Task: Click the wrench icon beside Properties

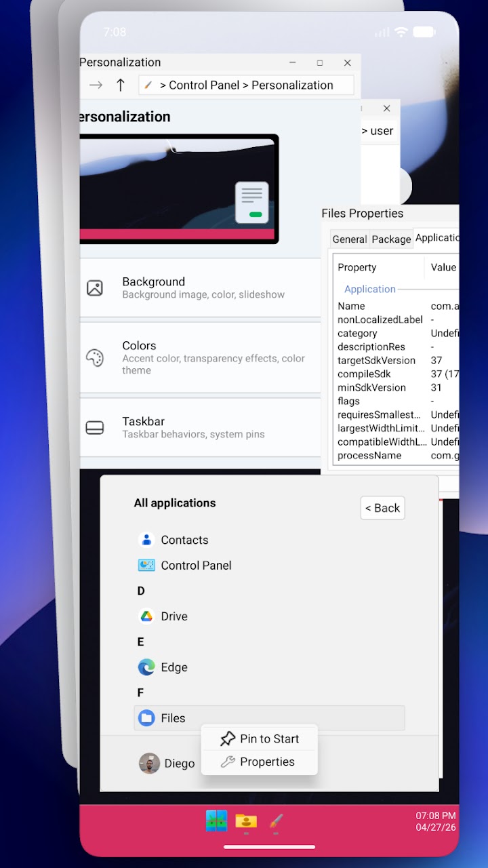Action: pos(228,762)
